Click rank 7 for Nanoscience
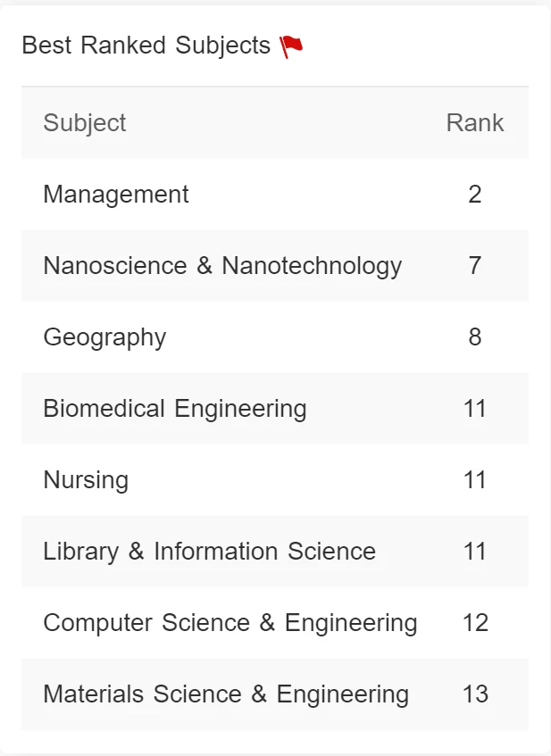Viewport: 551px width, 756px height. (475, 266)
